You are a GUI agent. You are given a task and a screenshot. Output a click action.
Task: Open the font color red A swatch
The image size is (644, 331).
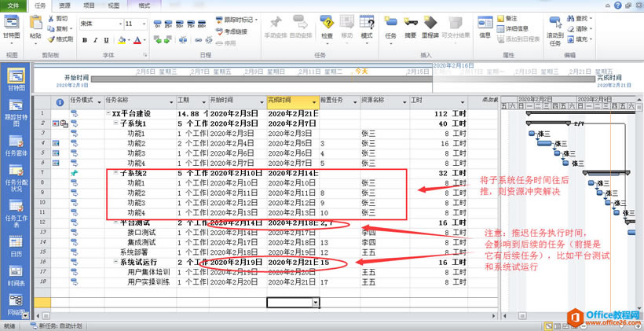[137, 40]
